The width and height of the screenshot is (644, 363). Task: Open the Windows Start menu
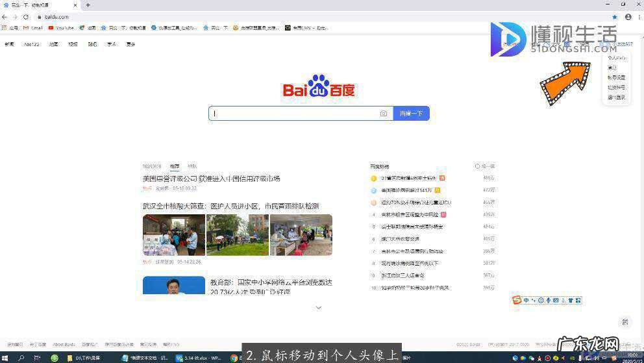pyautogui.click(x=5, y=358)
